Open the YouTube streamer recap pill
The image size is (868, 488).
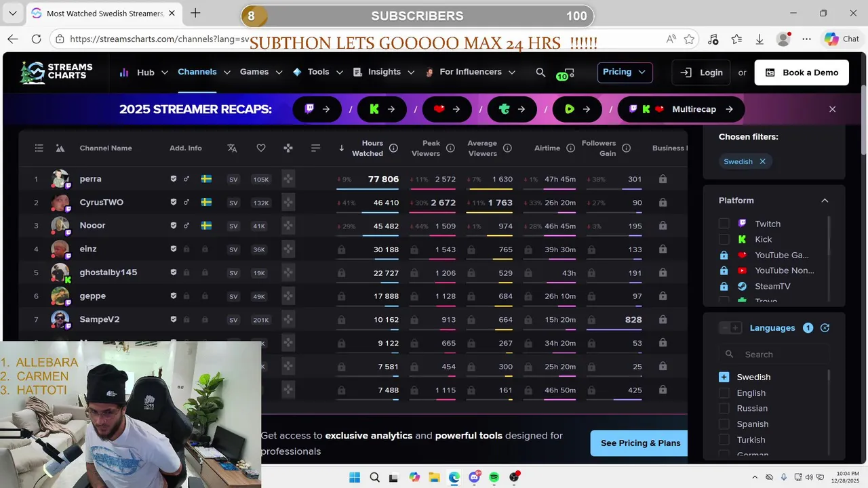(x=447, y=109)
